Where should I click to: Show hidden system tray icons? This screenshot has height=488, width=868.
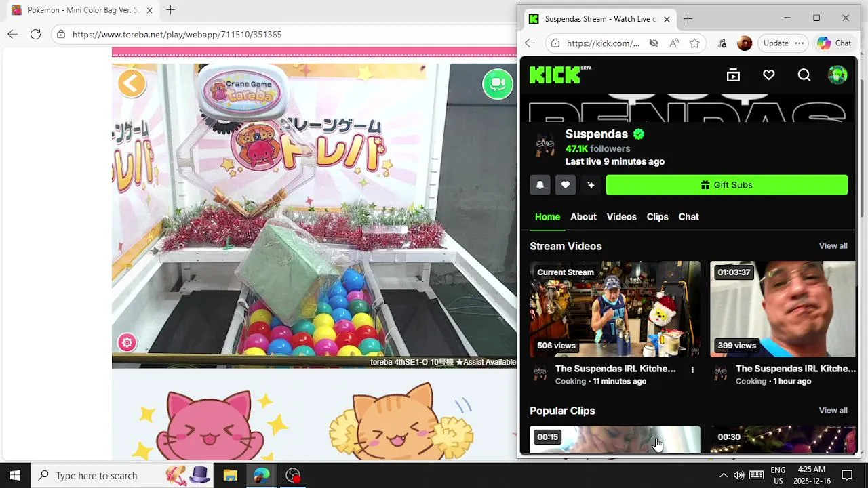point(723,475)
